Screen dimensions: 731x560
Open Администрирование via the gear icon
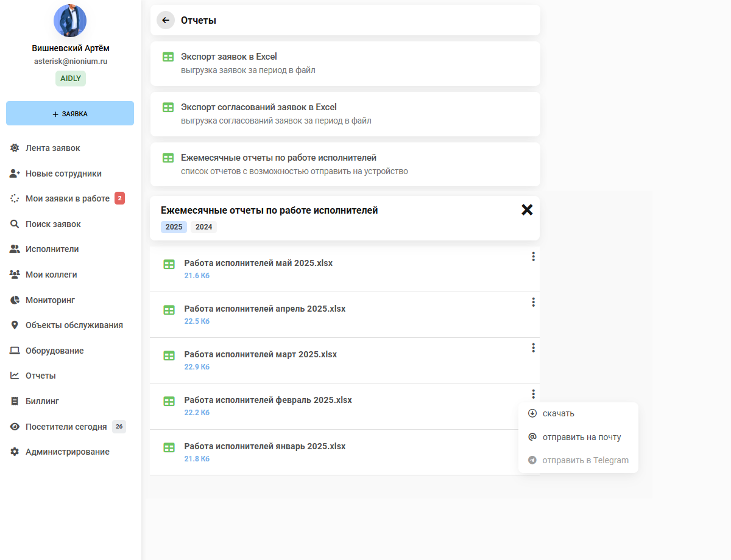pyautogui.click(x=15, y=452)
